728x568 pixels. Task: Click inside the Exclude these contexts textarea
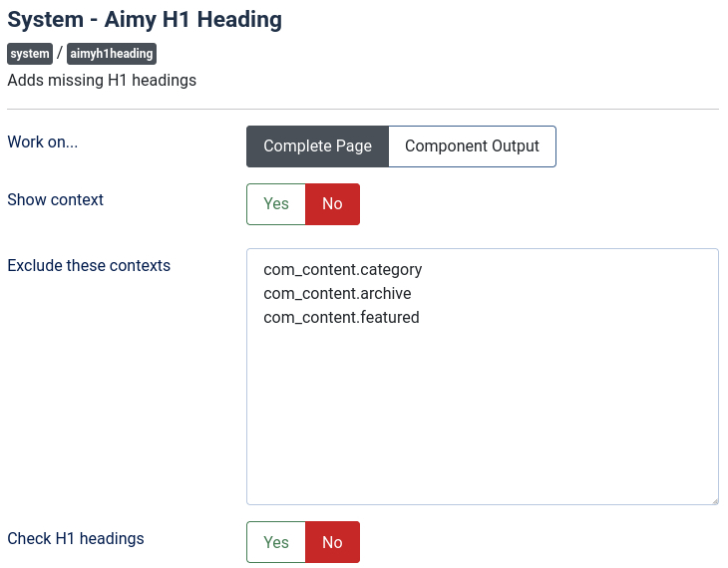(x=482, y=419)
